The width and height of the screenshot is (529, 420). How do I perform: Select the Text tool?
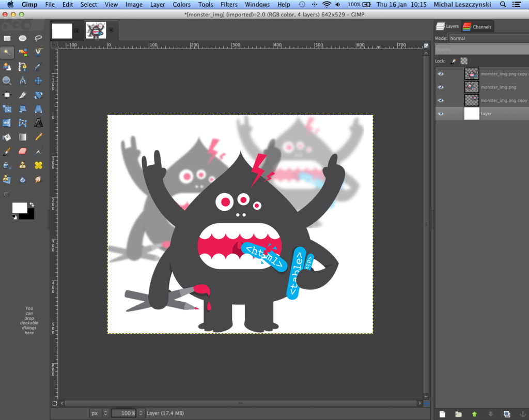[38, 123]
